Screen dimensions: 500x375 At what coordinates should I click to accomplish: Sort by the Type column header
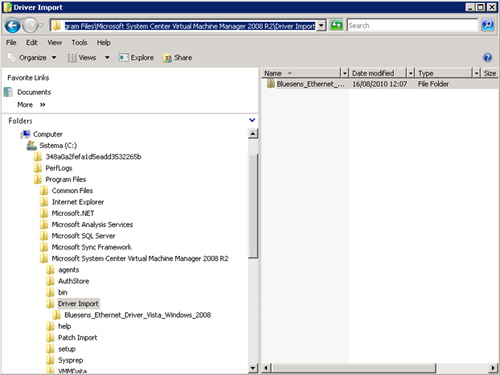pyautogui.click(x=444, y=73)
